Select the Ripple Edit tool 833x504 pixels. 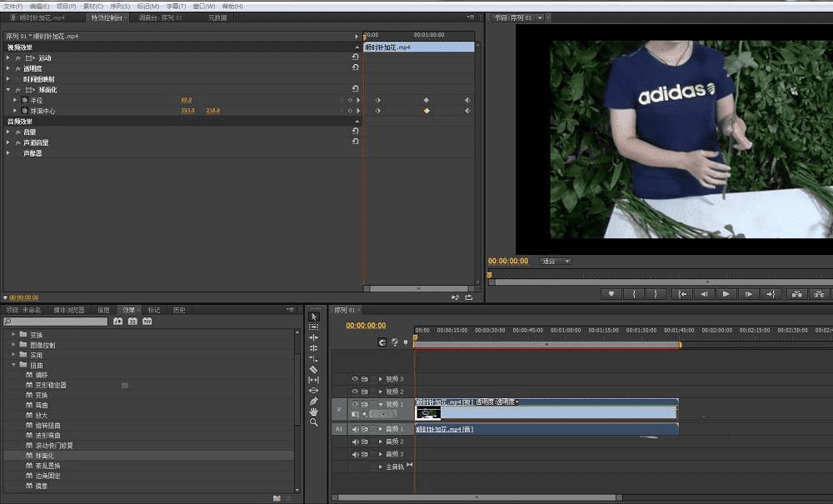pyautogui.click(x=313, y=337)
